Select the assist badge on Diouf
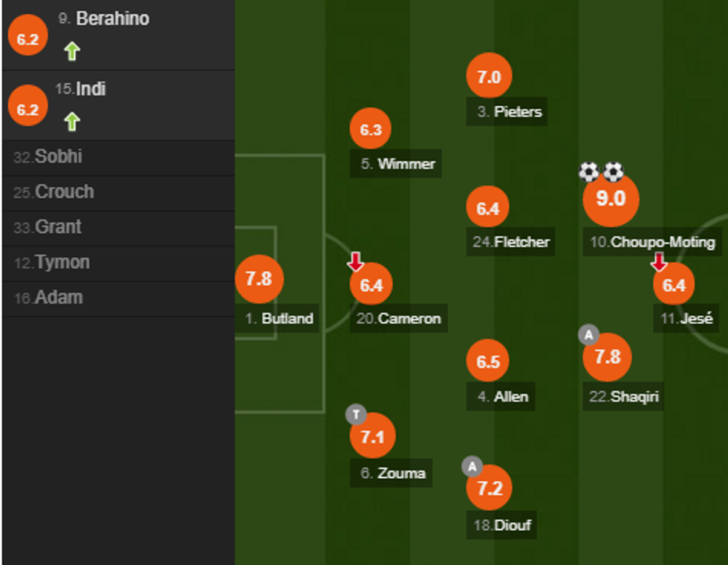The width and height of the screenshot is (728, 565). click(x=472, y=466)
